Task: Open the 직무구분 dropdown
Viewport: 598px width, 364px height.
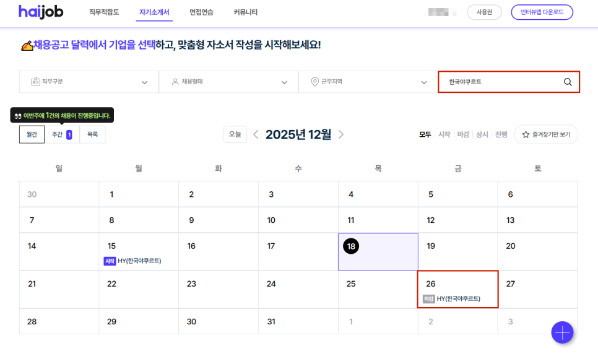Action: pyautogui.click(x=89, y=82)
